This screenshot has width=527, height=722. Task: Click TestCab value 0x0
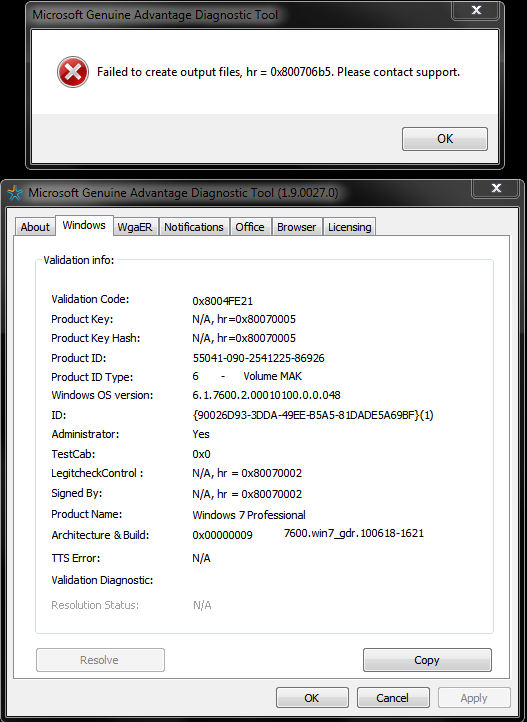coord(201,454)
